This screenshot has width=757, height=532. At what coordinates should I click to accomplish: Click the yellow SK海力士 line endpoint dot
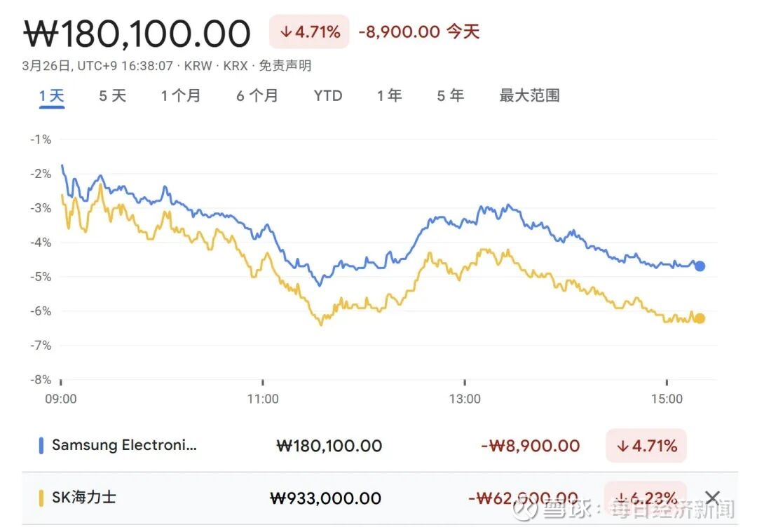click(699, 318)
